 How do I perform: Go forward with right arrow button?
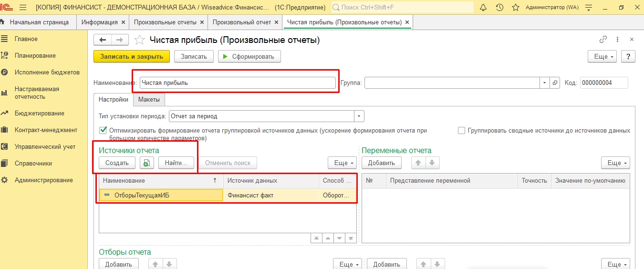point(120,40)
